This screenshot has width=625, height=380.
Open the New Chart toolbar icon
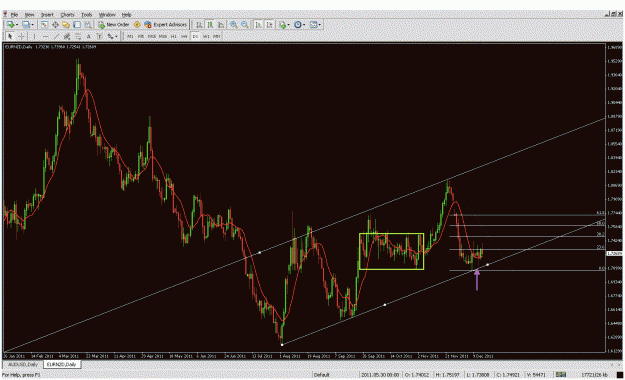tap(10, 25)
